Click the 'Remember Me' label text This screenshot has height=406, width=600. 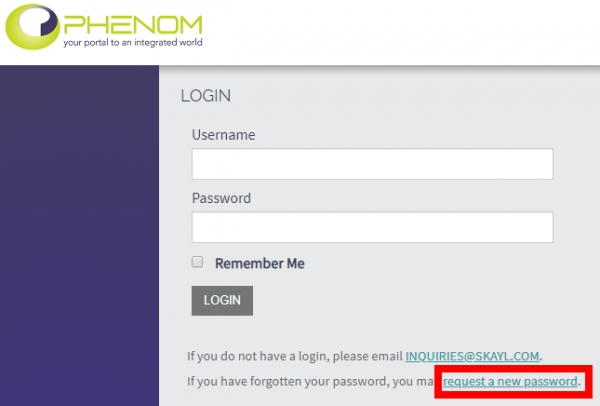(x=259, y=264)
